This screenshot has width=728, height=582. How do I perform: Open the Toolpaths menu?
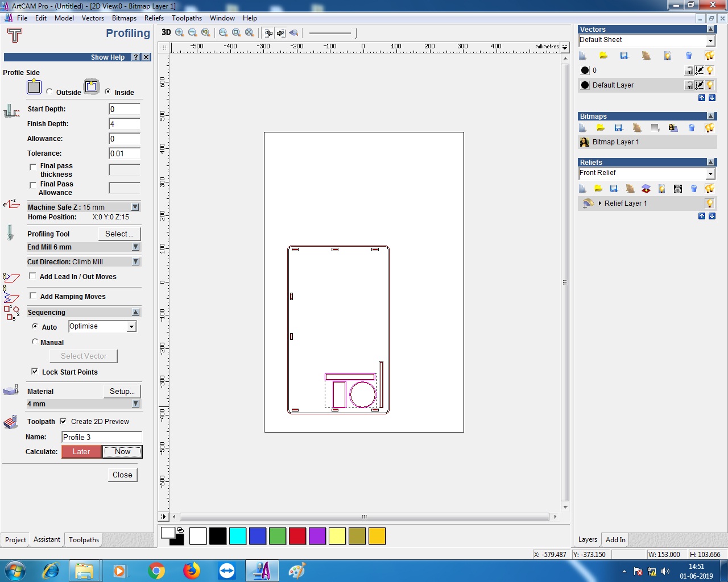(x=187, y=18)
